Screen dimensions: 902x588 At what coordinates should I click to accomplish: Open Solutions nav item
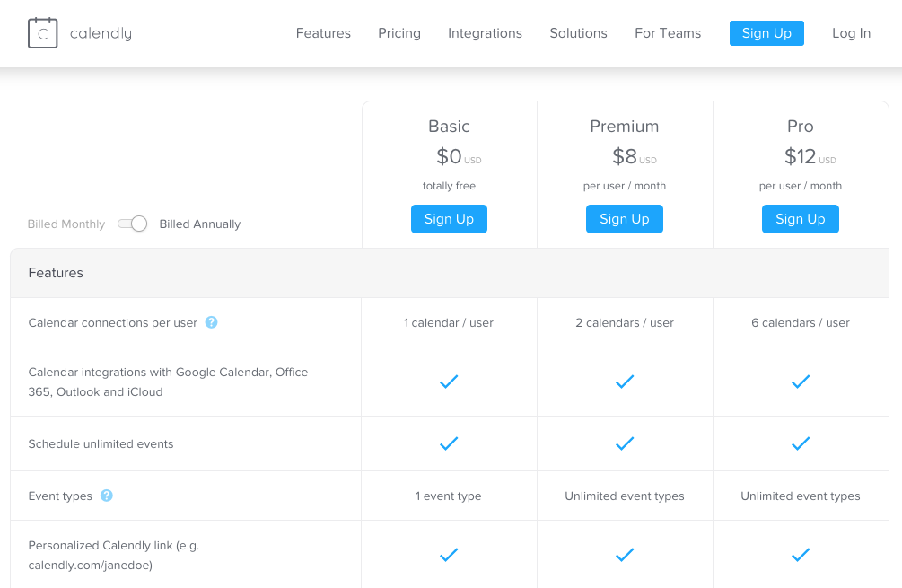[x=578, y=33]
